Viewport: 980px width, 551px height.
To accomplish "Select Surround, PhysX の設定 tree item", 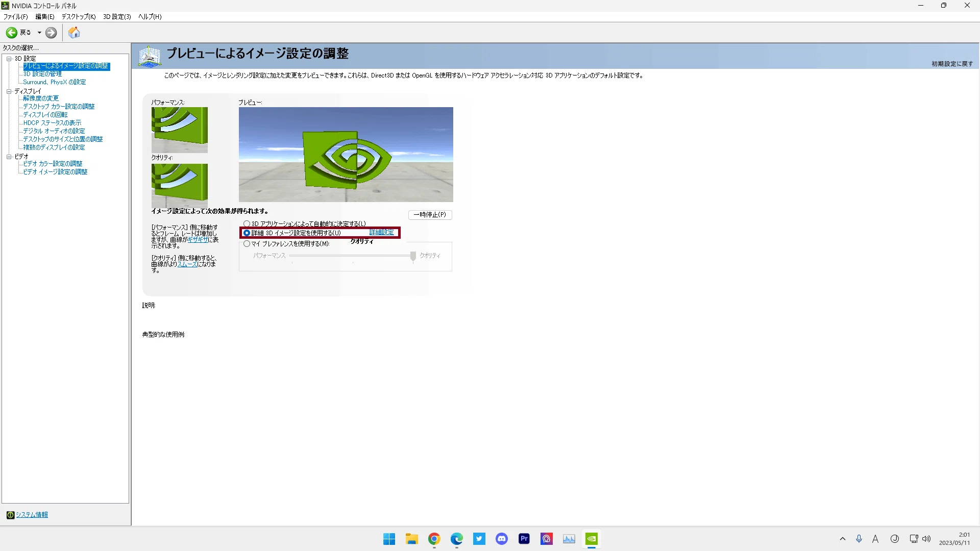I will click(x=55, y=82).
